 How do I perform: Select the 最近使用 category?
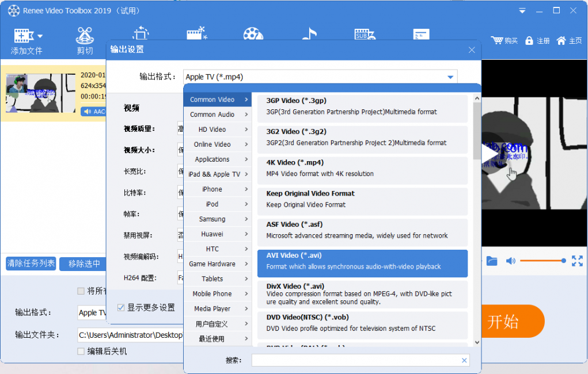coord(218,339)
